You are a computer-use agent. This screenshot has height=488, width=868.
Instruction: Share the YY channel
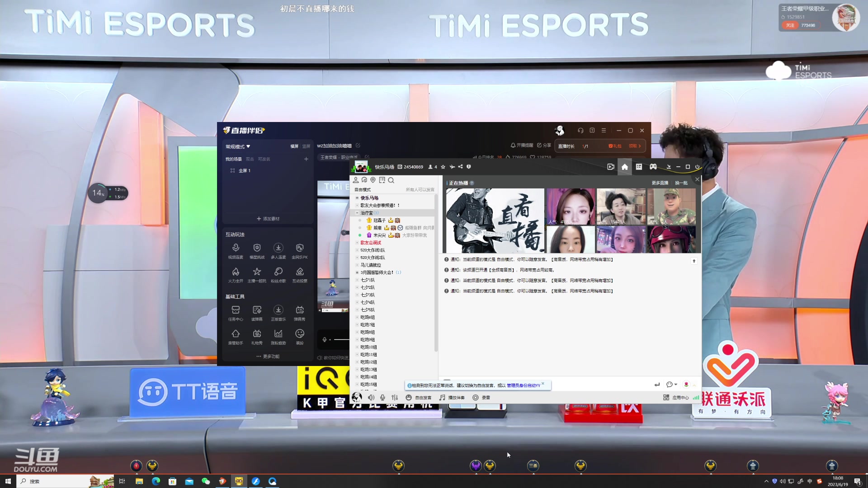tap(460, 167)
